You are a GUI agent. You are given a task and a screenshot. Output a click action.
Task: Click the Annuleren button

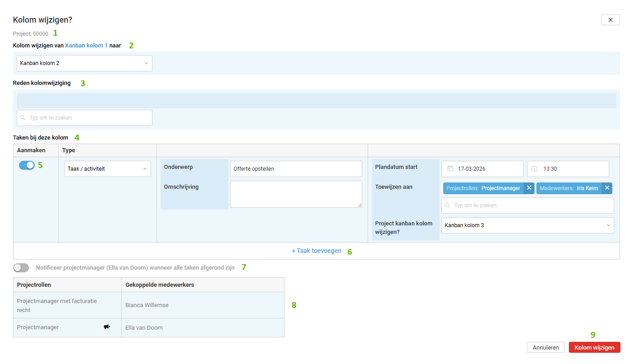point(545,347)
